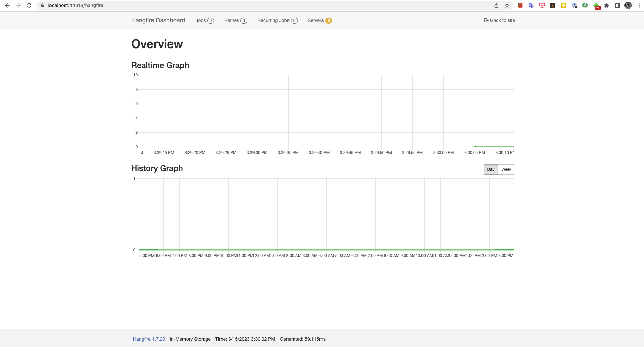Select the Day view for History Graph

pos(490,169)
